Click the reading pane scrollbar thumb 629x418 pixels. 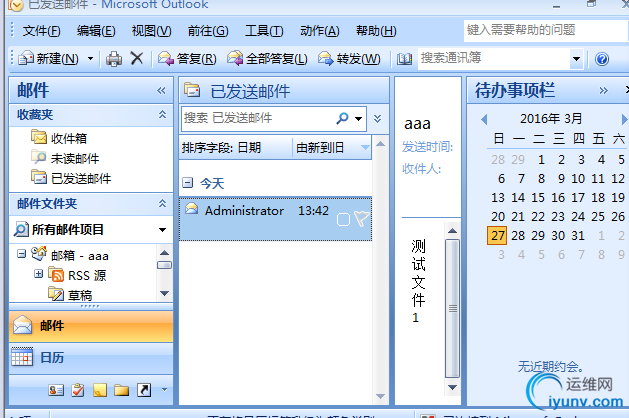452,308
